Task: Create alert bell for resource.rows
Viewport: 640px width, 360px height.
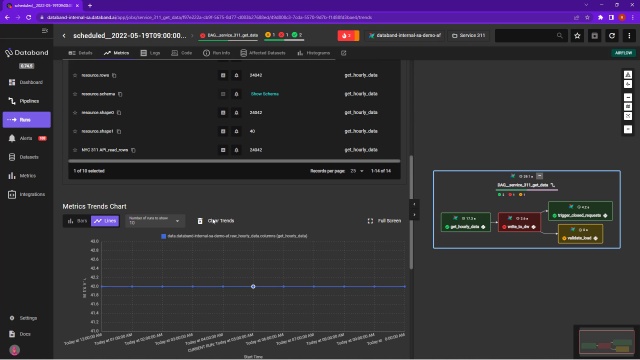Action: [236, 75]
